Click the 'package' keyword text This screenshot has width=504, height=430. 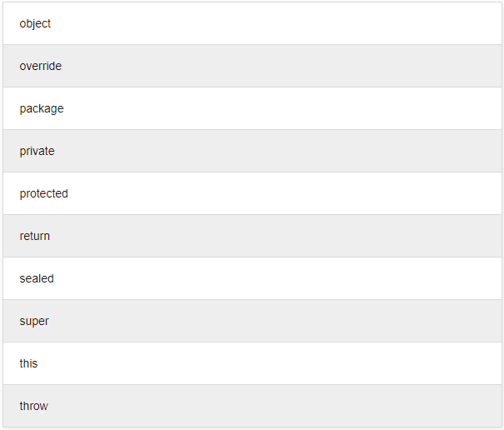click(41, 108)
